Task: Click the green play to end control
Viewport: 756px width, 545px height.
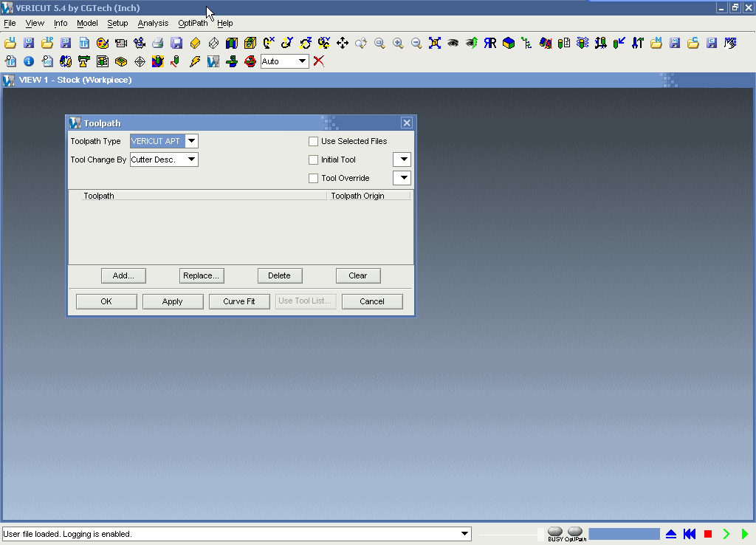Action: point(745,534)
